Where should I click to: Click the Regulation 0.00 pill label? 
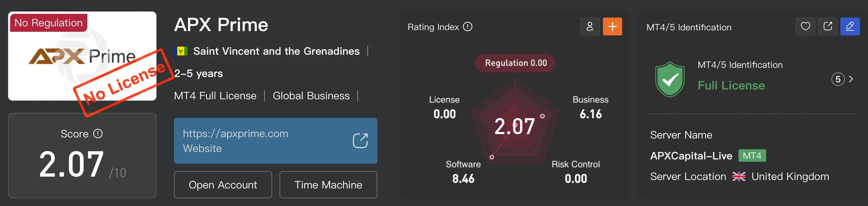[x=516, y=63]
